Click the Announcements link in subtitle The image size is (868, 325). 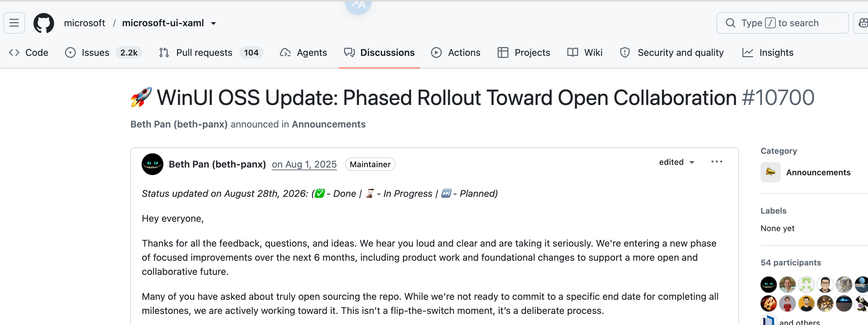(329, 124)
